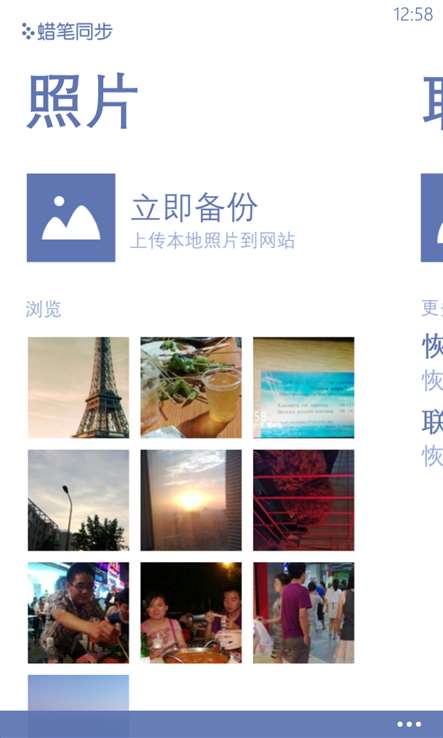Screen dimensions: 443x738
Task: Tap the 浏览 browse label
Action: tap(43, 309)
